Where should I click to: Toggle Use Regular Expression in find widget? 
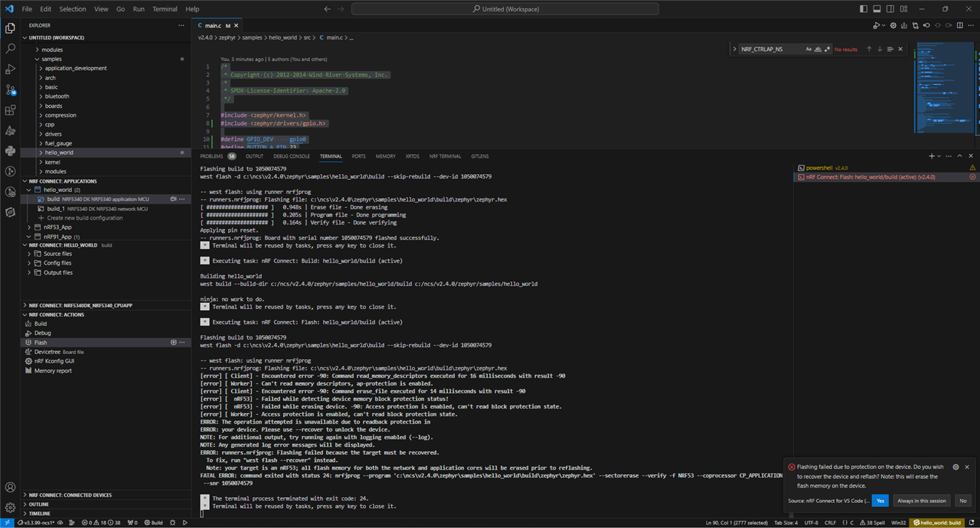(x=827, y=50)
